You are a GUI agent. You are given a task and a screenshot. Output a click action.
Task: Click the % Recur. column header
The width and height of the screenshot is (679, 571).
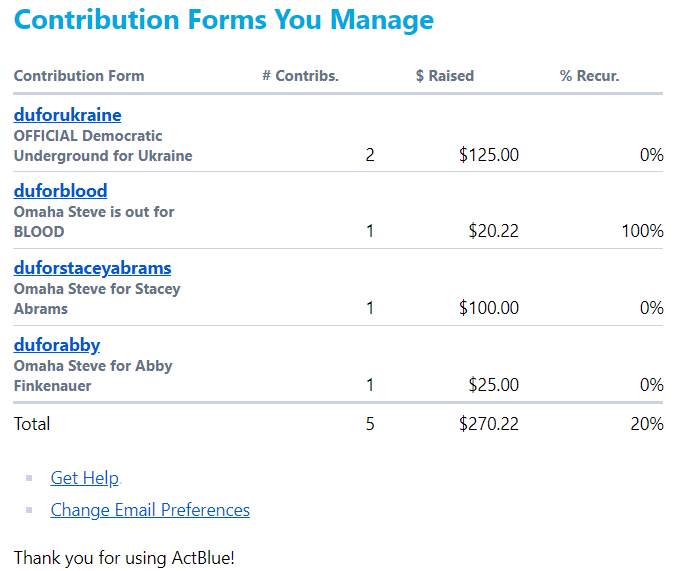(589, 76)
